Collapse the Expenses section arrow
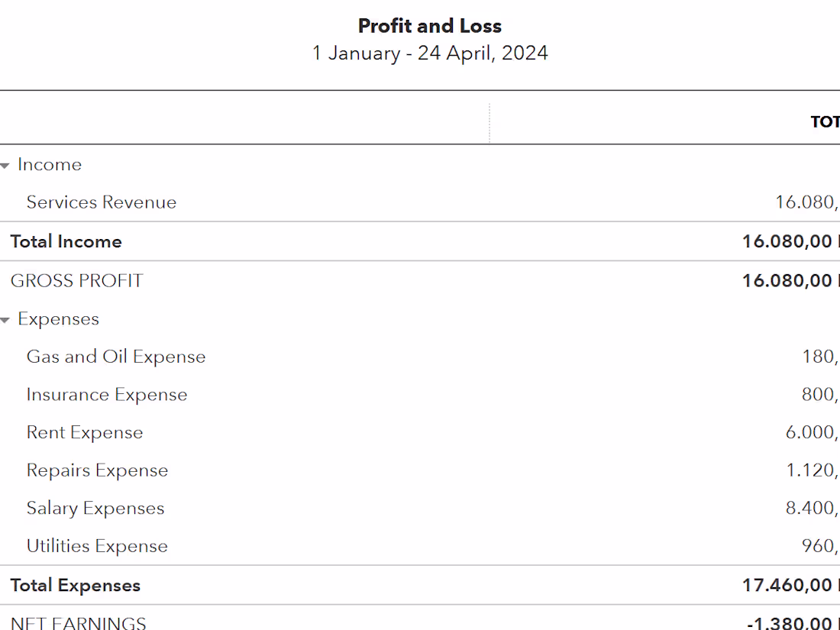This screenshot has width=840, height=630. click(x=5, y=320)
